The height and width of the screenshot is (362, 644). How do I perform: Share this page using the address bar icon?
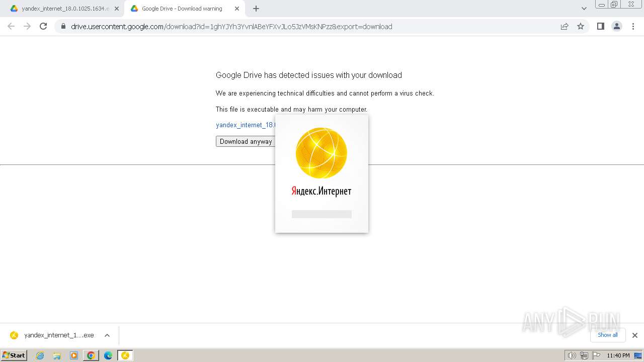(x=565, y=27)
